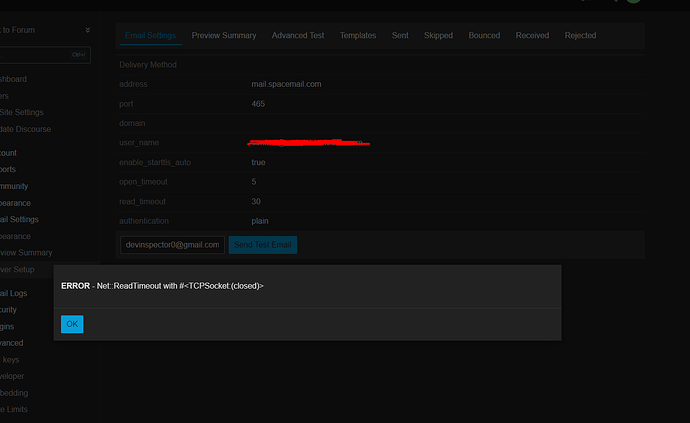Open Advanced section in sidebar
Image resolution: width=690 pixels, height=423 pixels.
pos(12,343)
